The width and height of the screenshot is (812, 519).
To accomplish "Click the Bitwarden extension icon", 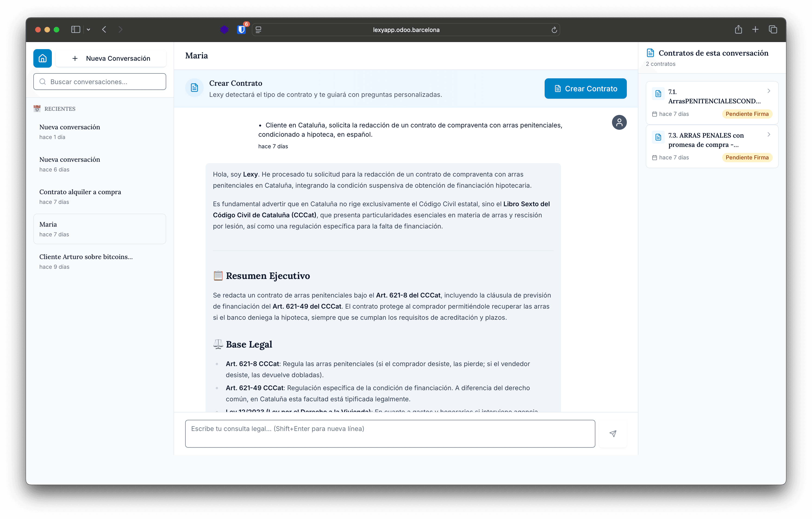I will click(x=241, y=30).
